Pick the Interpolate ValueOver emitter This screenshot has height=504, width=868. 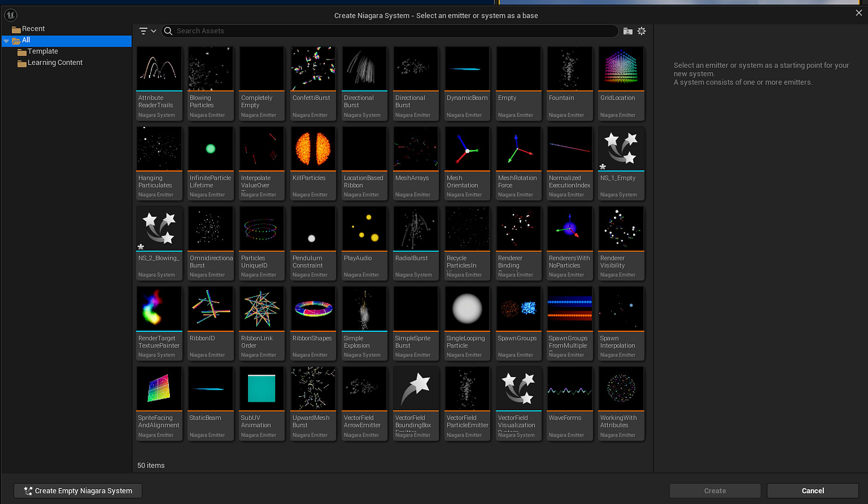(x=262, y=163)
